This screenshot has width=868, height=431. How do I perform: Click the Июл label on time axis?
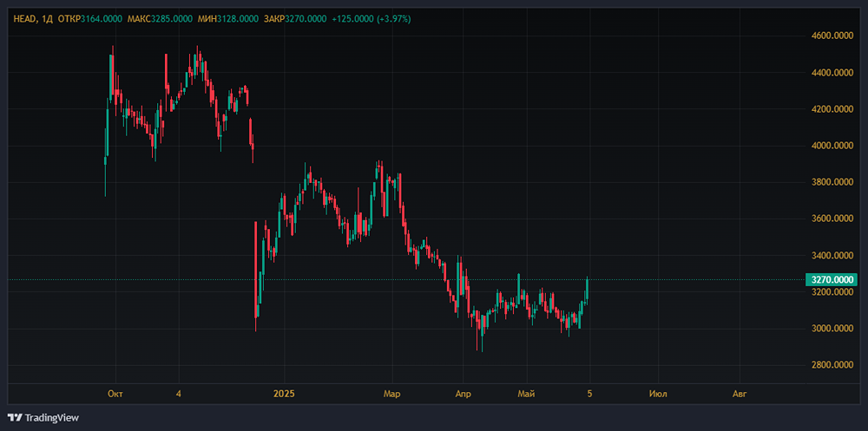(x=657, y=394)
